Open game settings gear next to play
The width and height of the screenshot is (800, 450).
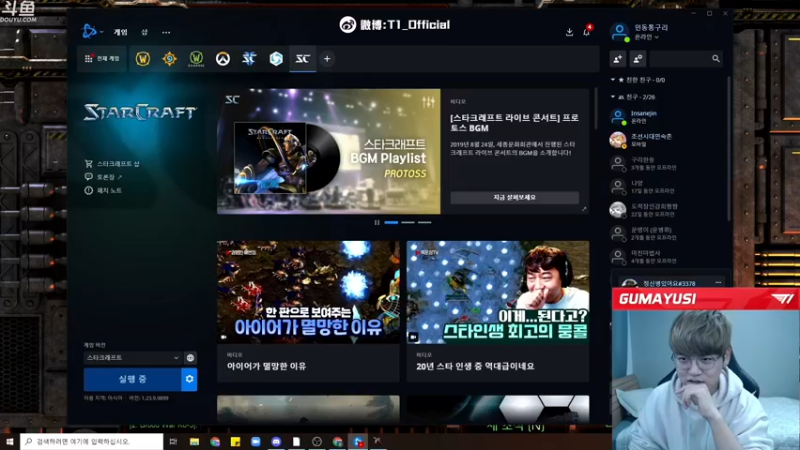click(x=189, y=379)
